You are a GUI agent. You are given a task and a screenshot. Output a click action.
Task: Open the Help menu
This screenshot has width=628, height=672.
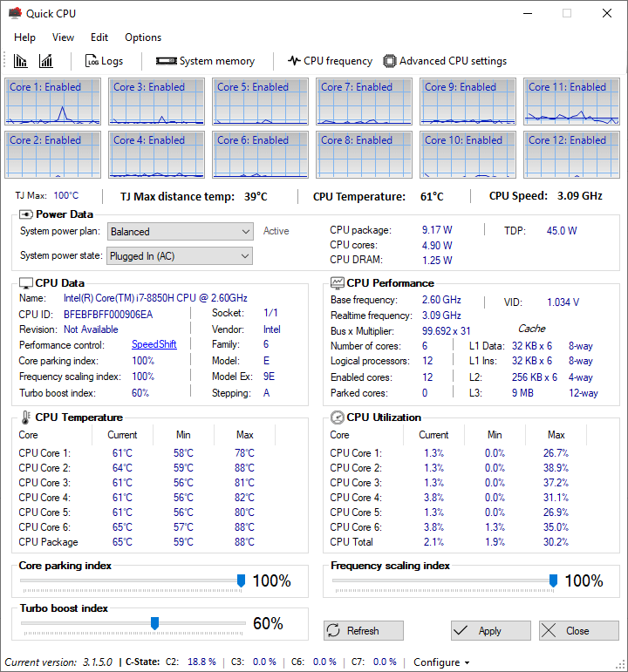pos(24,37)
